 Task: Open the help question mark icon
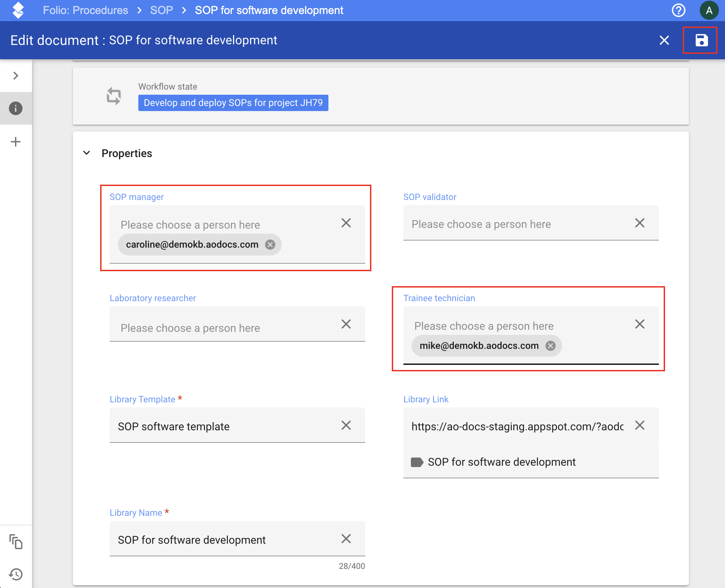[678, 10]
